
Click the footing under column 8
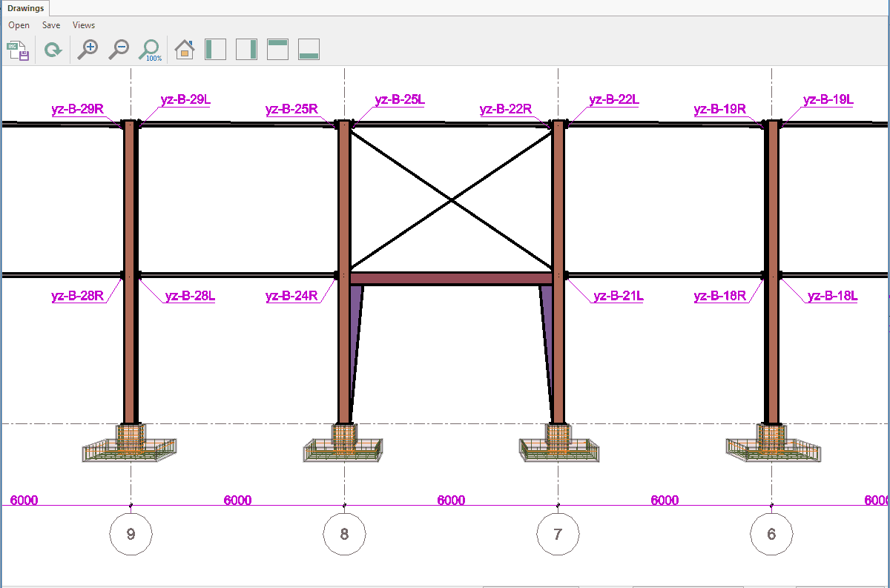tap(343, 447)
